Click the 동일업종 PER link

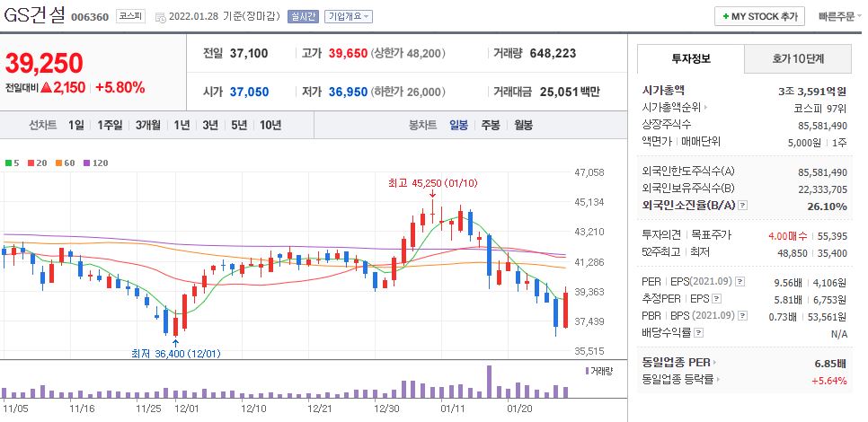coord(676,363)
